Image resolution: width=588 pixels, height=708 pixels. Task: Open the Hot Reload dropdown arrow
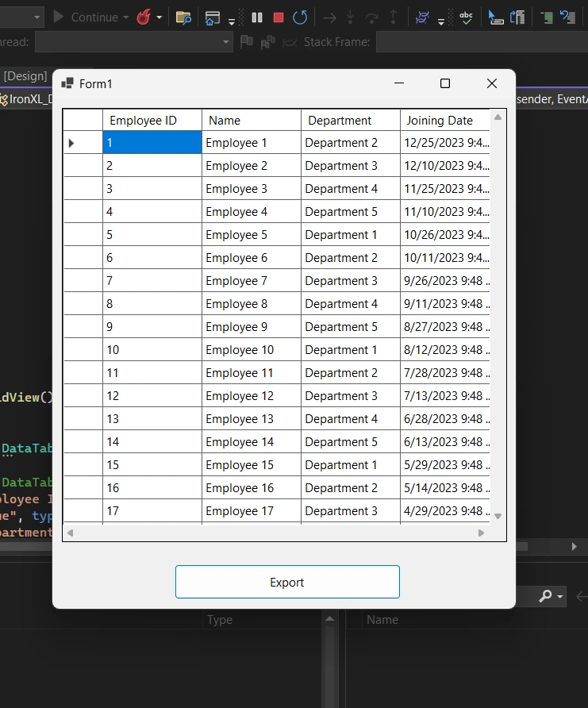tap(159, 17)
